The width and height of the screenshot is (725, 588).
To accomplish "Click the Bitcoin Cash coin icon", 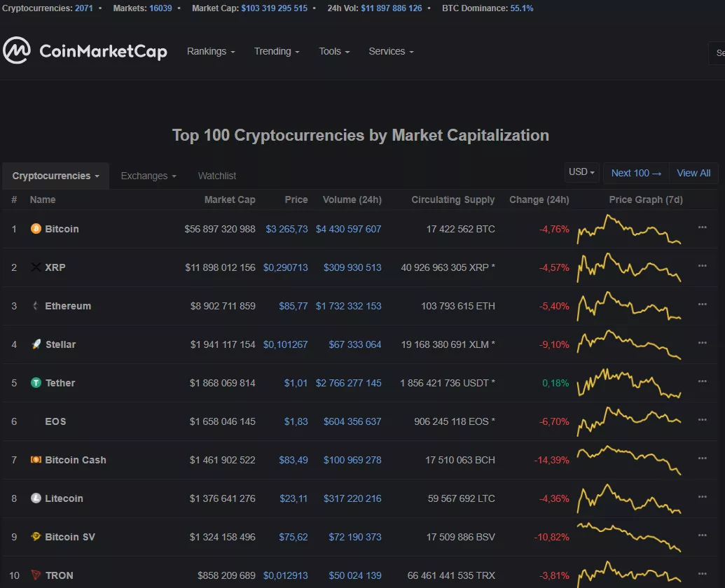I will [x=36, y=460].
